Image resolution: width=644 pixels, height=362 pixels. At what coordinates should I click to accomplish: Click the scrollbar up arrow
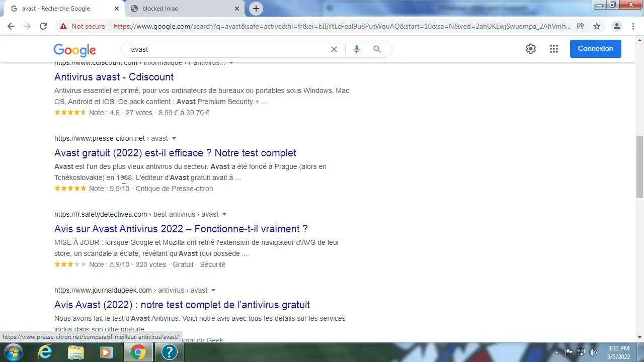(639, 40)
